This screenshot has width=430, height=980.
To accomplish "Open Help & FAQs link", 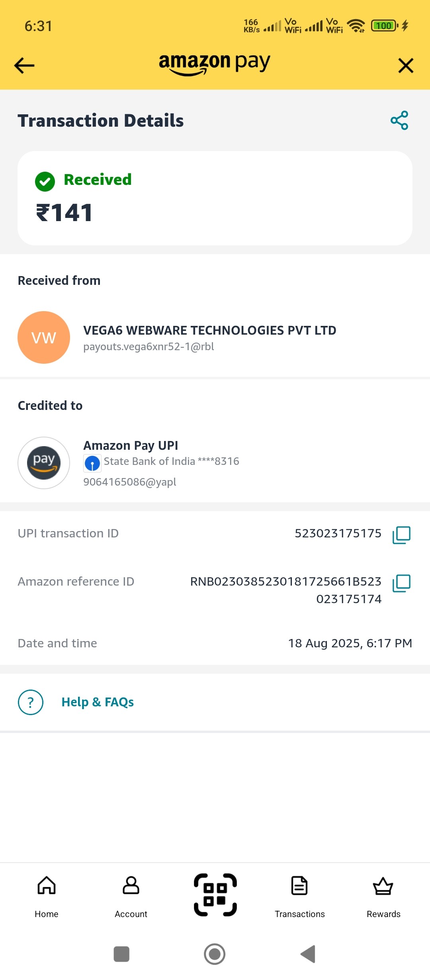I will 98,702.
